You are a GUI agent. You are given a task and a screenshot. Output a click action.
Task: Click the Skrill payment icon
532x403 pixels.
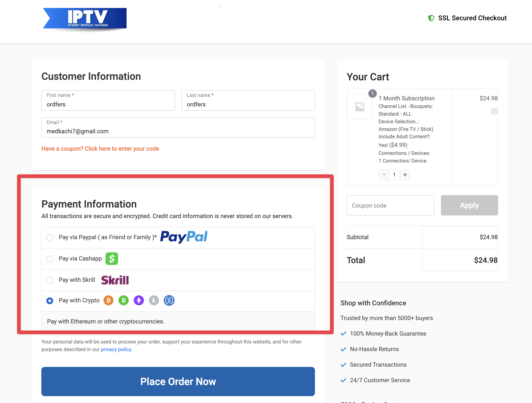[x=115, y=279]
